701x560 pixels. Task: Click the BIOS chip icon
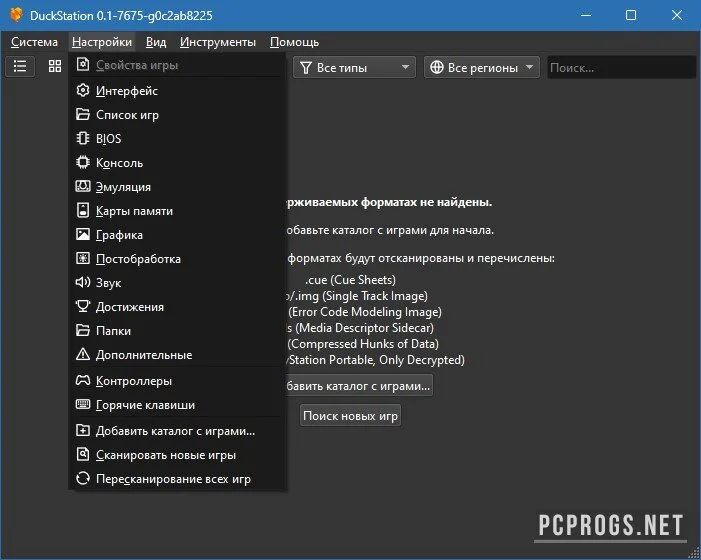[x=83, y=139]
